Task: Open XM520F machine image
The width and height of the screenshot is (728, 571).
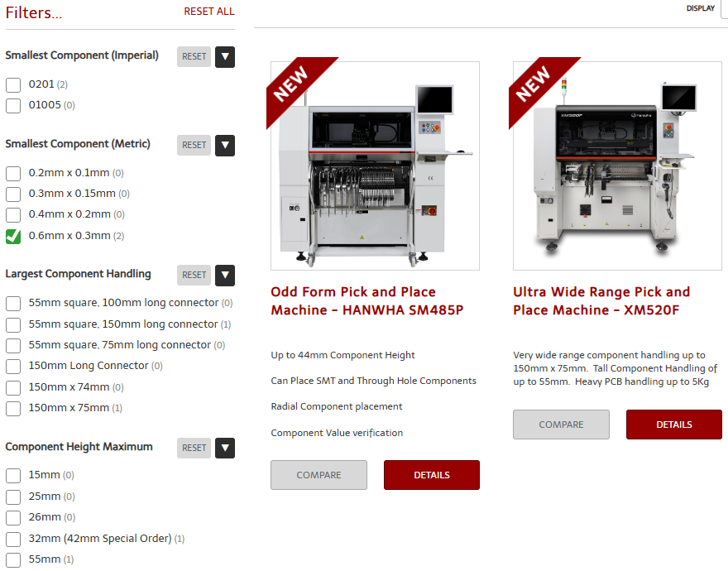Action: 617,166
